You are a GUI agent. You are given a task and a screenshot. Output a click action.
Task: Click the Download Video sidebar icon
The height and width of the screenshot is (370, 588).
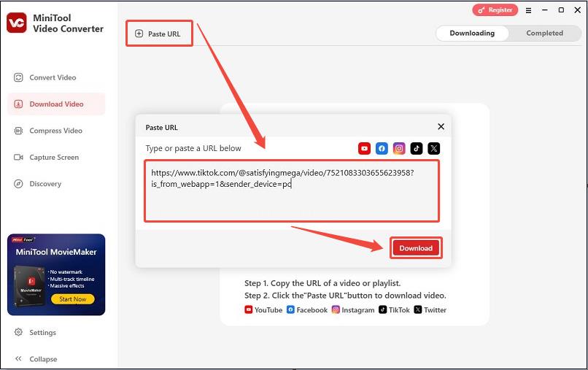click(x=18, y=104)
